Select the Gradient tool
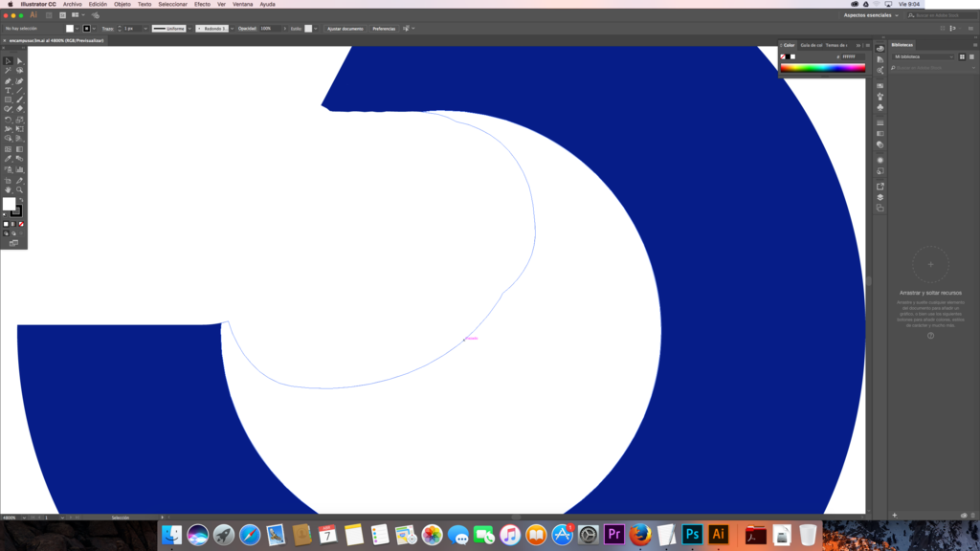This screenshot has width=980, height=551. pyautogui.click(x=19, y=149)
